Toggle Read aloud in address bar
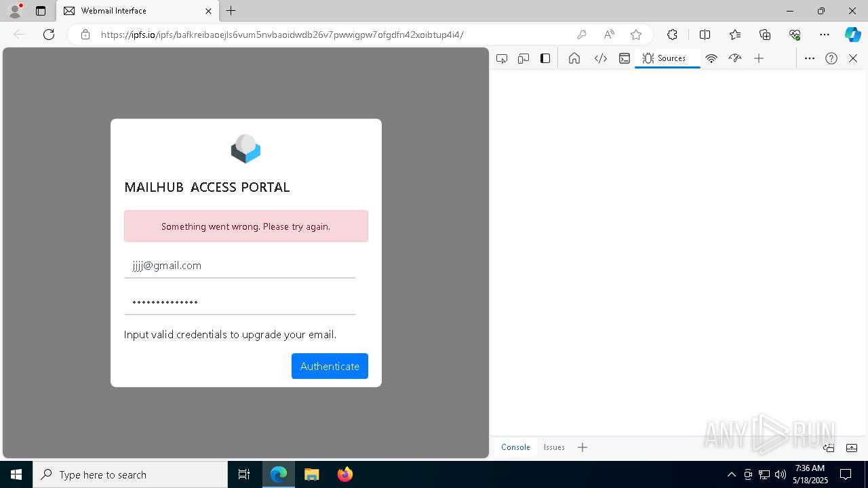The width and height of the screenshot is (868, 488). tap(609, 35)
